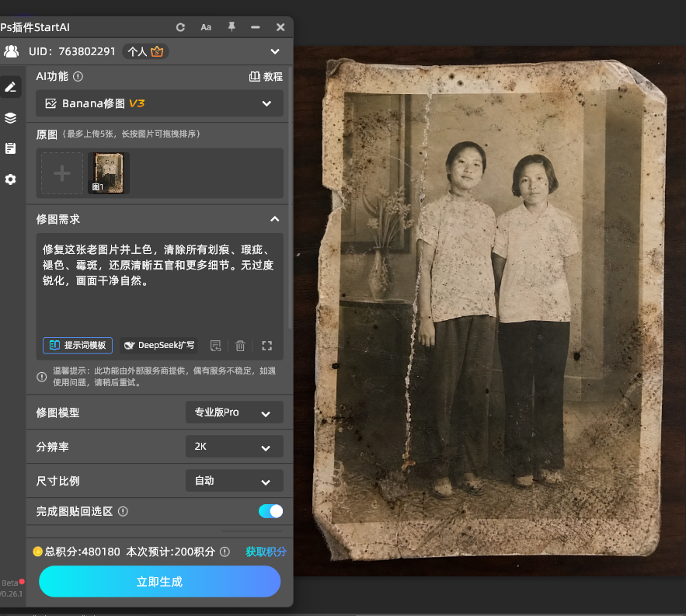The image size is (686, 616).
Task: Click the old photograph on the canvas
Action: [x=489, y=308]
